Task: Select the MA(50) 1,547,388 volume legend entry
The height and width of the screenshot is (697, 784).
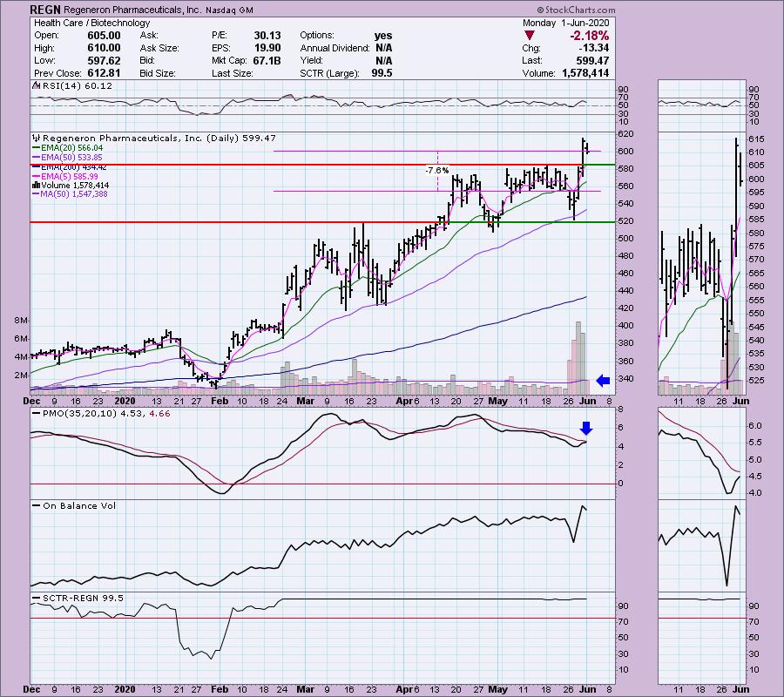Action: tap(70, 194)
